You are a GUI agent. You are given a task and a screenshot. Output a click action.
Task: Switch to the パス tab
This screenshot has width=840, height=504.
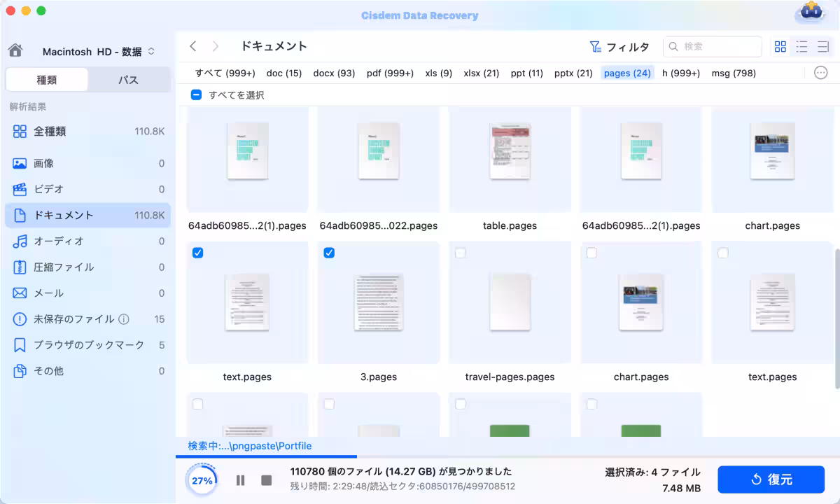click(129, 80)
